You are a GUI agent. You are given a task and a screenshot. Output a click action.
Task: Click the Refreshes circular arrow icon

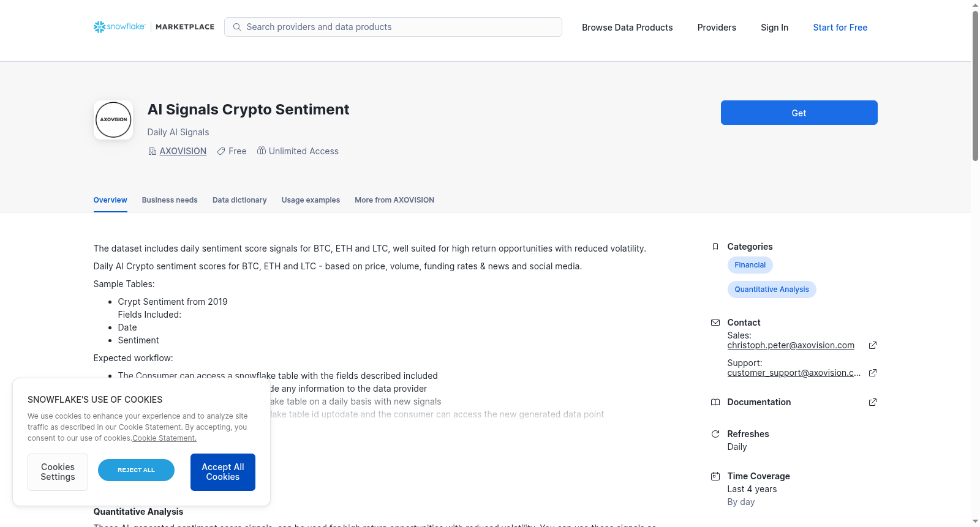715,434
